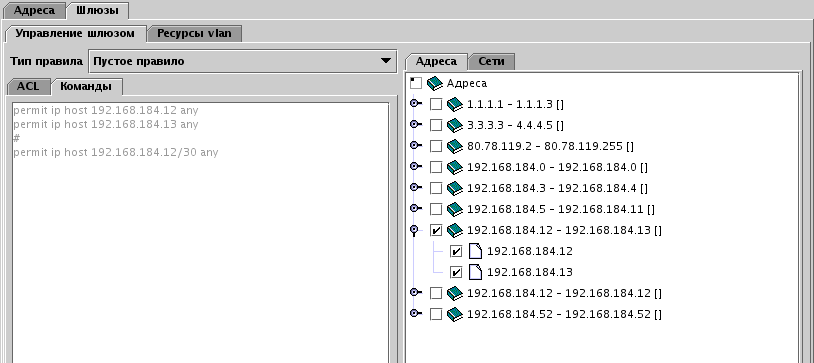
Task: Select tree row '192.168.184.5 - 192.168.184.11 []'
Action: 561,209
